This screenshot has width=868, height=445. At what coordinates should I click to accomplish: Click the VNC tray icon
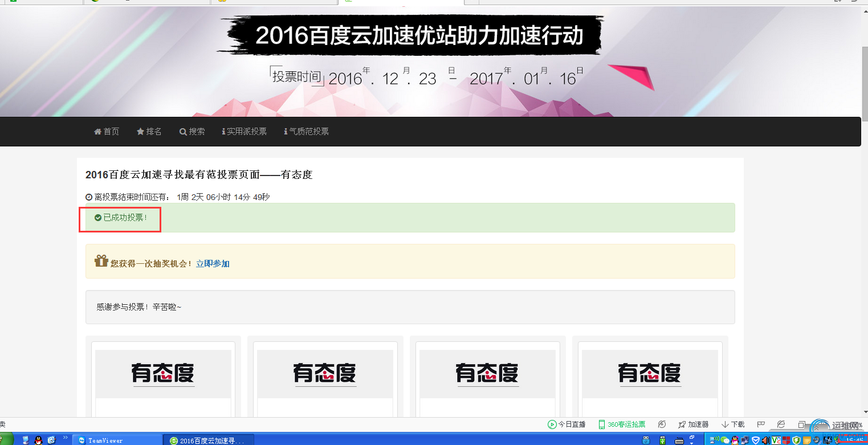click(776, 440)
